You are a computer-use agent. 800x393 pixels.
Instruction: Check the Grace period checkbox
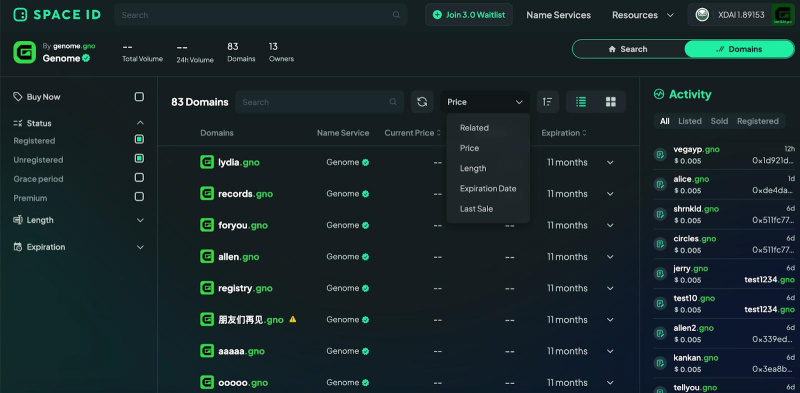pyautogui.click(x=139, y=178)
